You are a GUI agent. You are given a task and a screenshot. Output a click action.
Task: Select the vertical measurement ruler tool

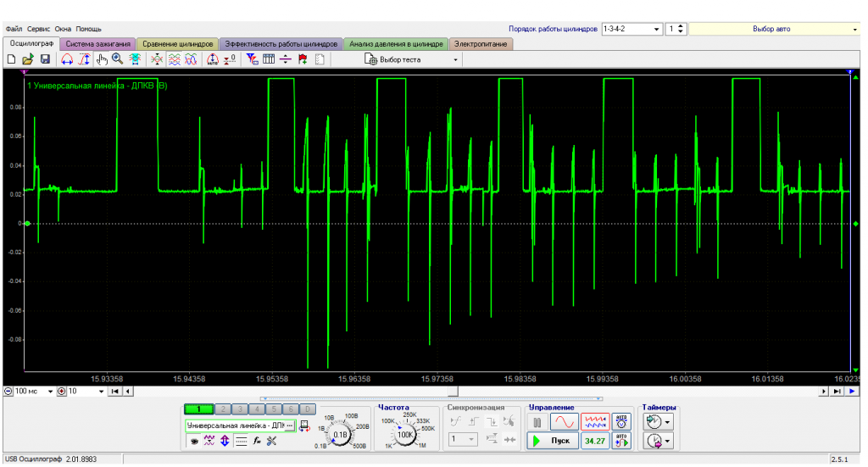point(84,59)
